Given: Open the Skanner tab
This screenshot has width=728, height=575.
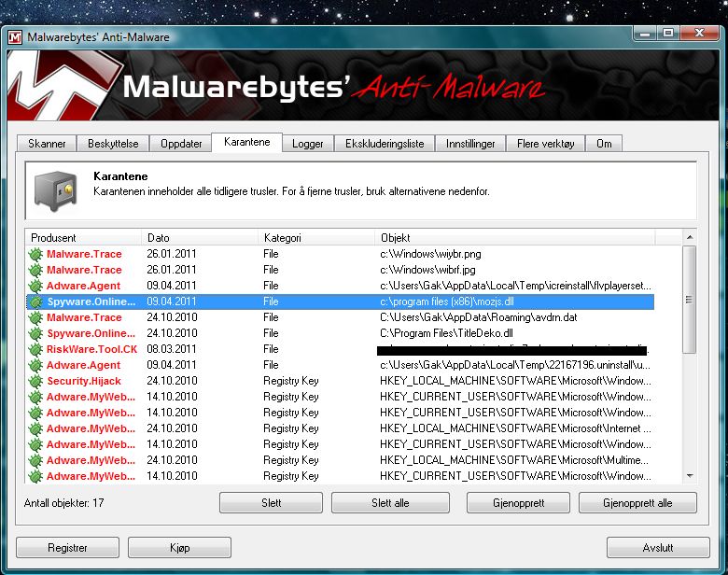Looking at the screenshot, I should pos(47,144).
